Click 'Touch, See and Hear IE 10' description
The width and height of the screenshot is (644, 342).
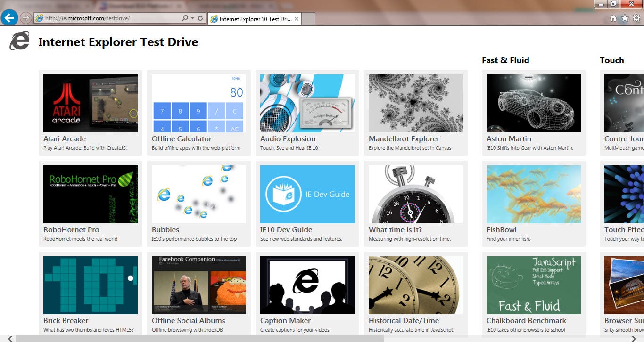point(289,148)
